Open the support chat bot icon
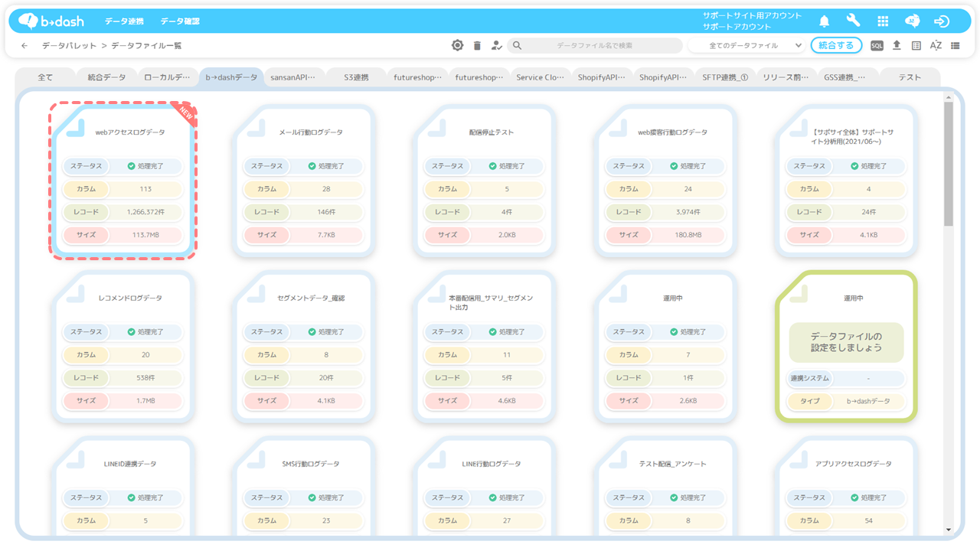Viewport: 980px width, 551px height. tap(913, 21)
